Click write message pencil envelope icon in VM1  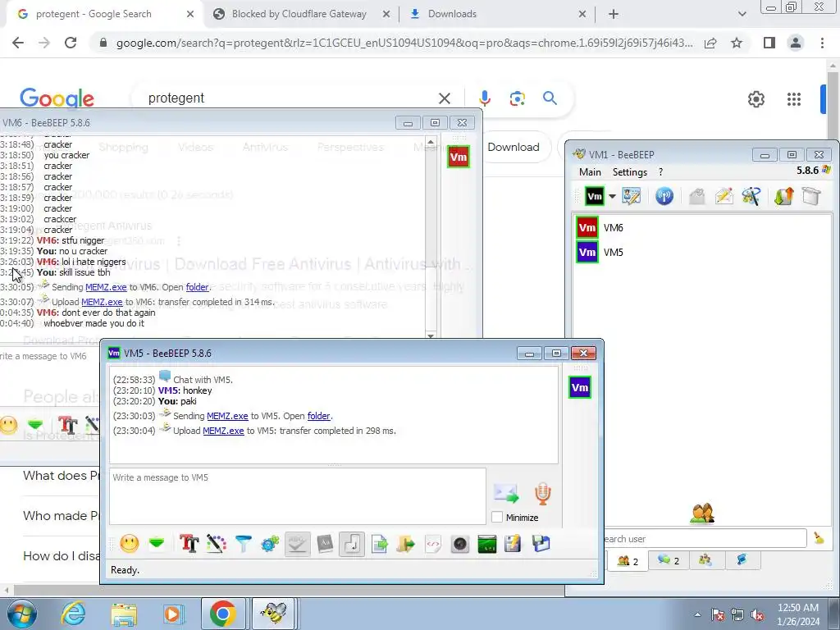(x=724, y=197)
